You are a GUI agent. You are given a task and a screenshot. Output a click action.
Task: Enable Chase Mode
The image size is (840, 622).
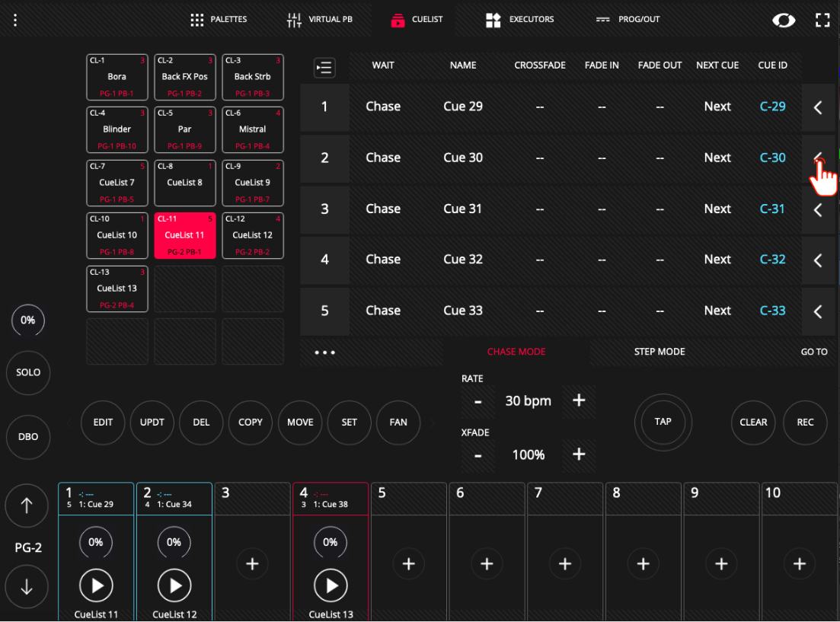pos(516,352)
